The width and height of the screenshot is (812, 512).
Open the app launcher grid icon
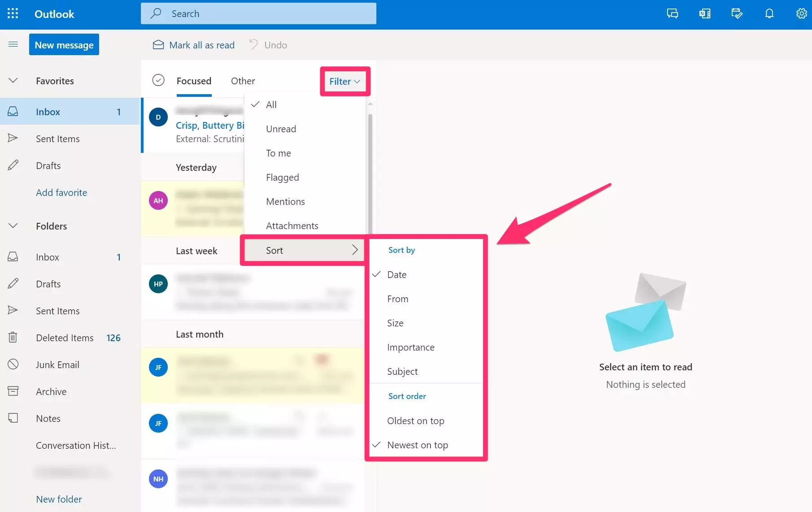[13, 13]
